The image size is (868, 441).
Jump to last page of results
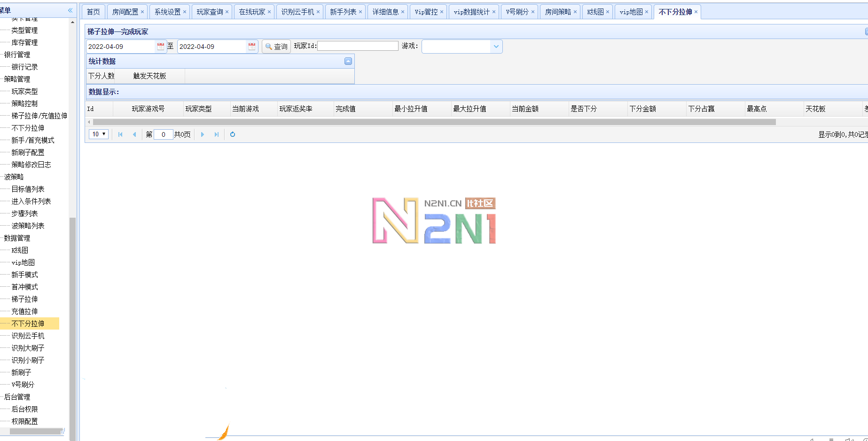click(x=217, y=134)
